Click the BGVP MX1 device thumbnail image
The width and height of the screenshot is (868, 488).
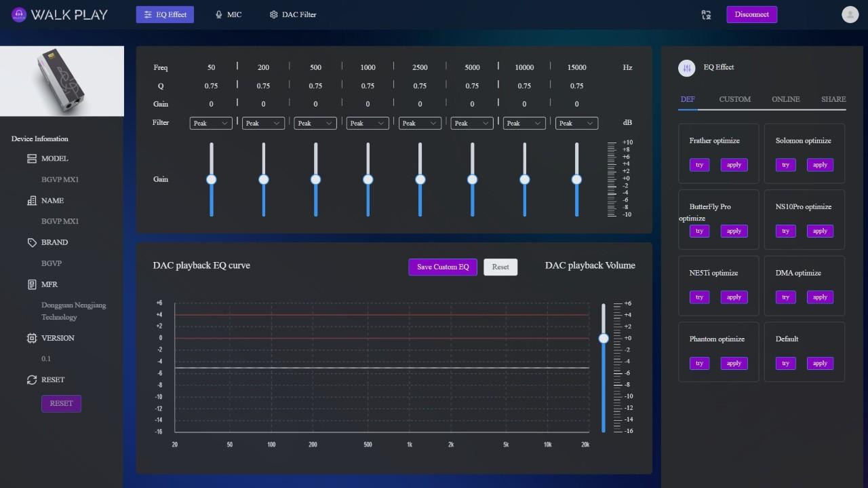[x=62, y=81]
